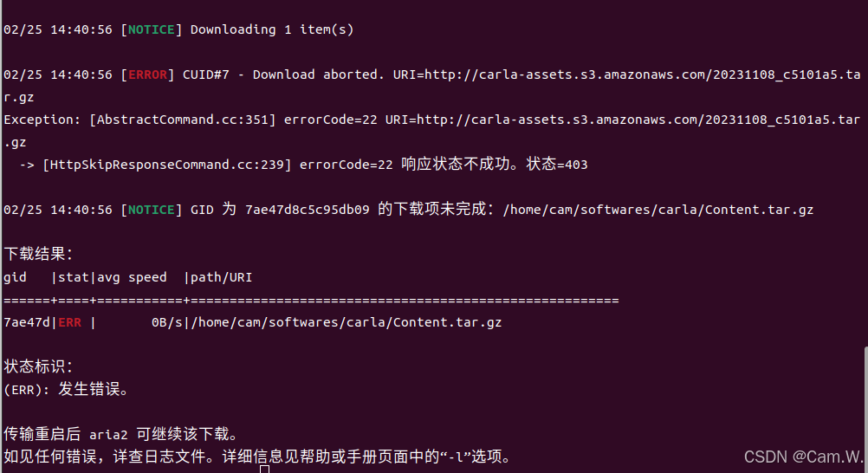The width and height of the screenshot is (868, 473).
Task: Click the Content.tar.gz path in NOTICE line
Action: (x=658, y=210)
